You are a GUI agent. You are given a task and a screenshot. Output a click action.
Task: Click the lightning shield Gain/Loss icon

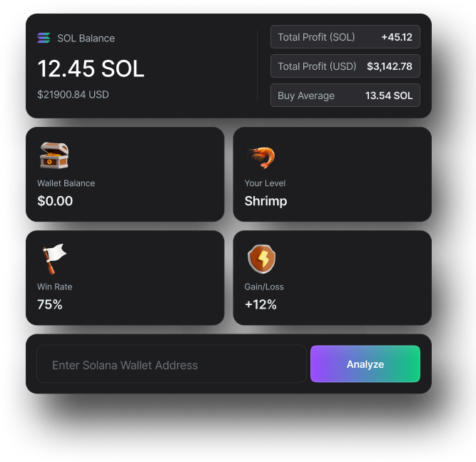262,259
